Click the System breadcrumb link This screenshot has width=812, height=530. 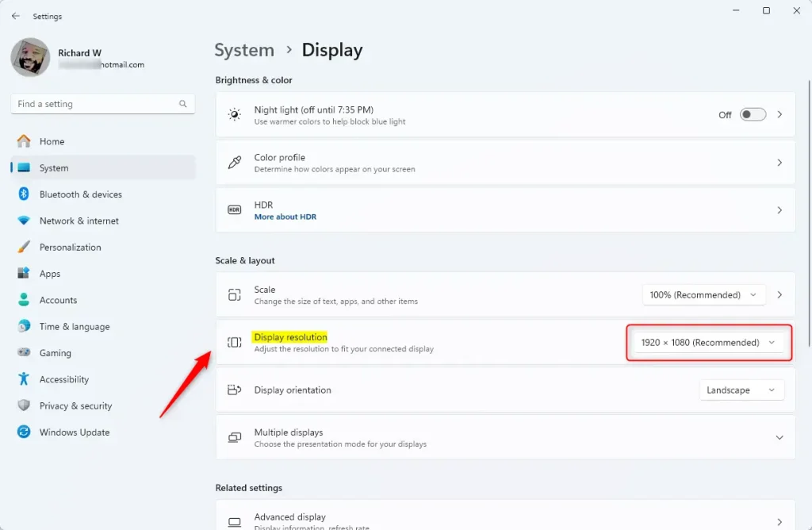pos(244,50)
